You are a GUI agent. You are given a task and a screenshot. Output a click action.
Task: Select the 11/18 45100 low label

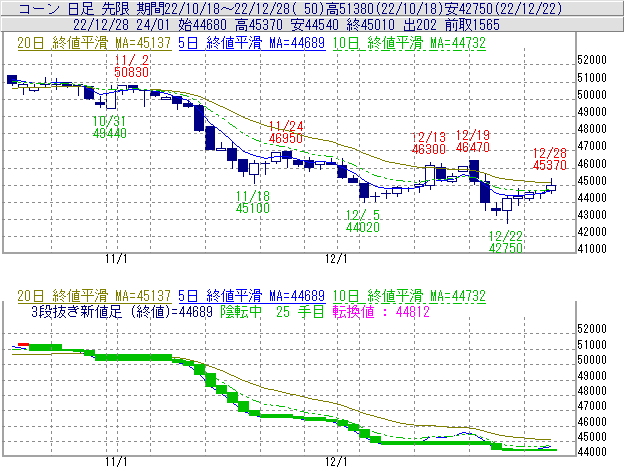pos(253,202)
